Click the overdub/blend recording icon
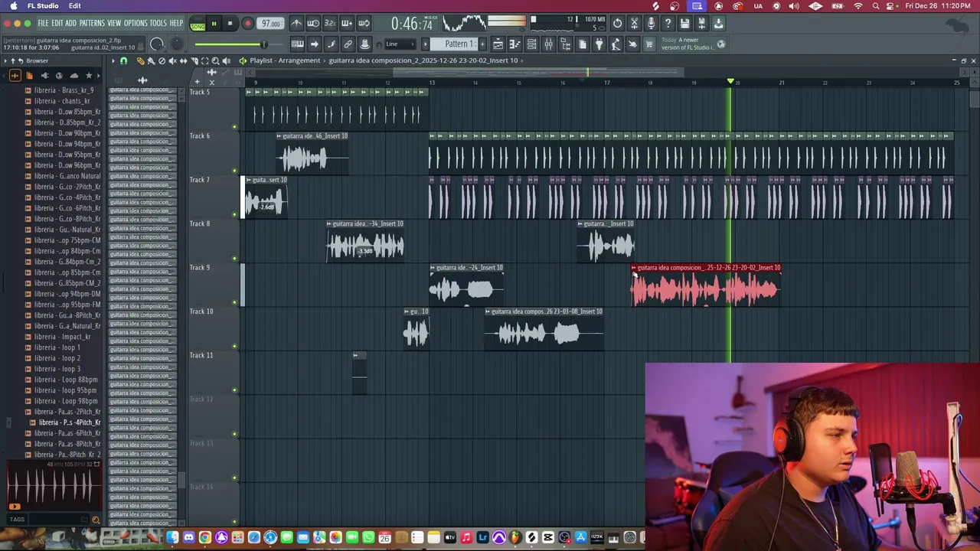980x551 pixels. 348,23
